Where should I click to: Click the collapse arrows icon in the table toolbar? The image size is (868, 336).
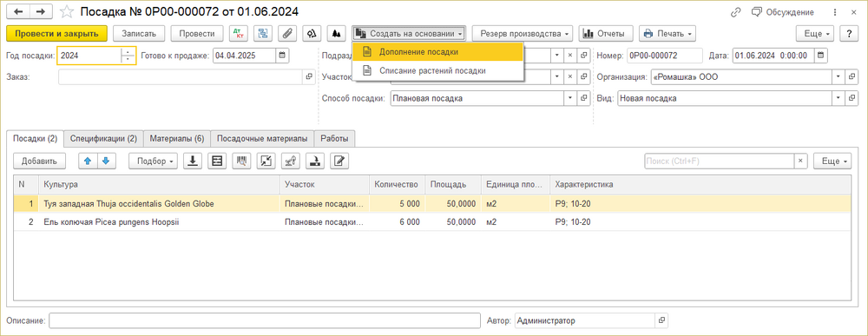266,161
